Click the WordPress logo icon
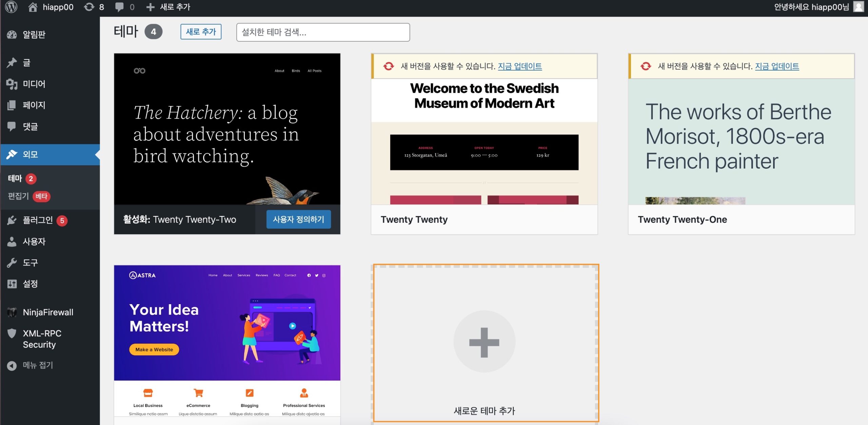868x425 pixels. tap(11, 7)
